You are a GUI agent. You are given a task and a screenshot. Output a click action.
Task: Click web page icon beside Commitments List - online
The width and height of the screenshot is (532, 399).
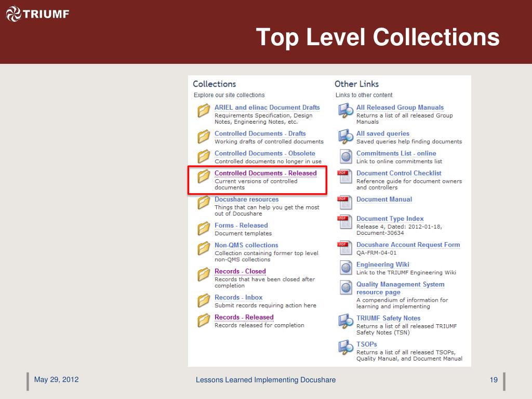point(345,156)
